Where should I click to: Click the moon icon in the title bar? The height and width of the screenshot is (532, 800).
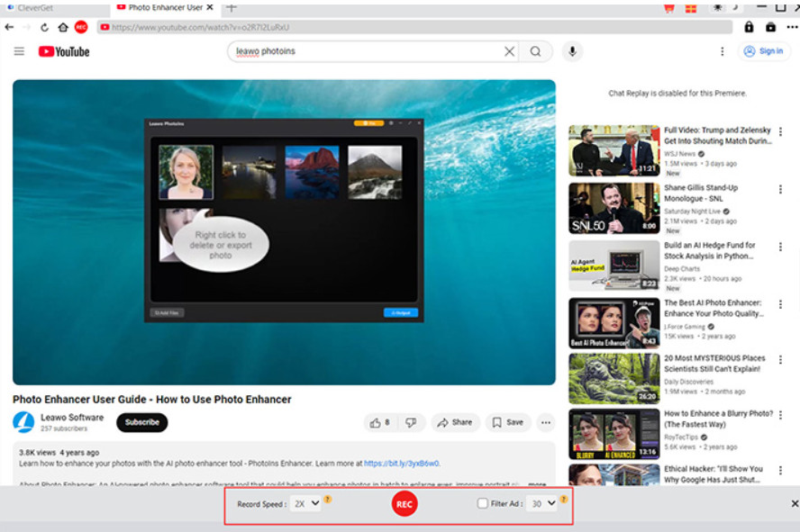(x=735, y=6)
